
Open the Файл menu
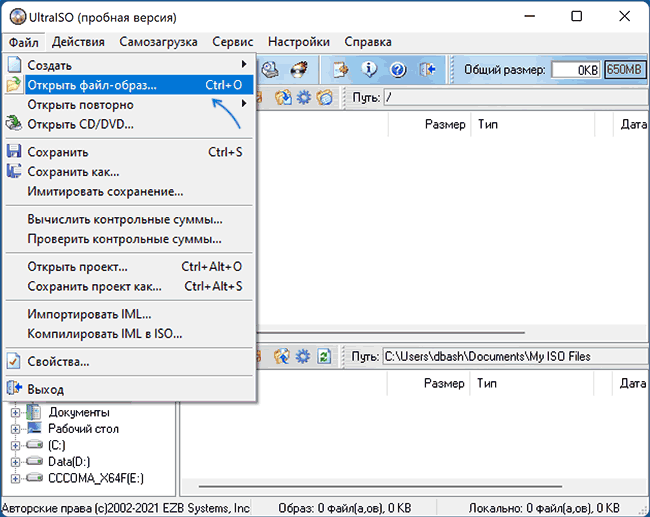pyautogui.click(x=24, y=42)
